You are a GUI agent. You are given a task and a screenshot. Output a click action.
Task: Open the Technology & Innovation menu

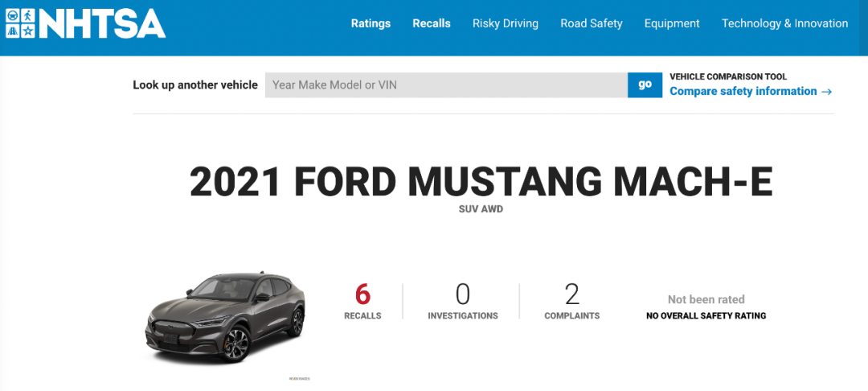[x=785, y=24]
